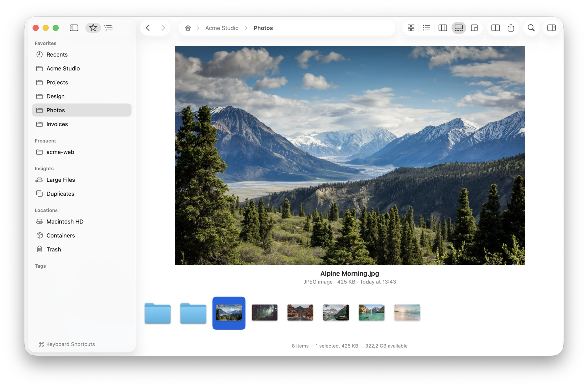Open Acme Studio in the breadcrumb path
Screen dimensions: 588x388
tap(222, 28)
